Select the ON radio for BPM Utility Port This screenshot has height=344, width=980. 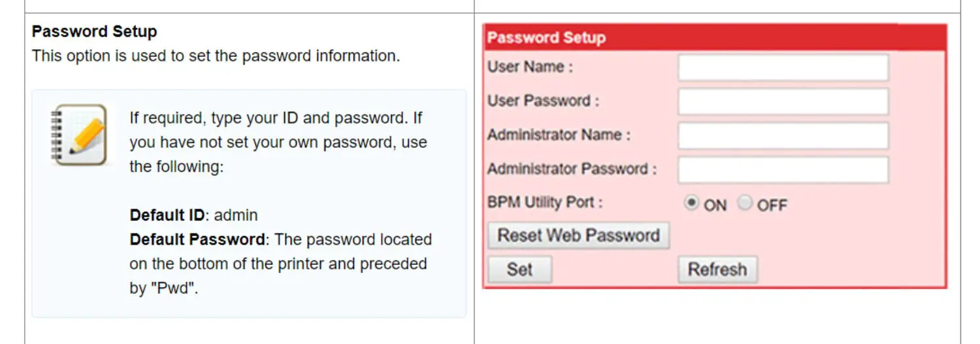[x=691, y=203]
